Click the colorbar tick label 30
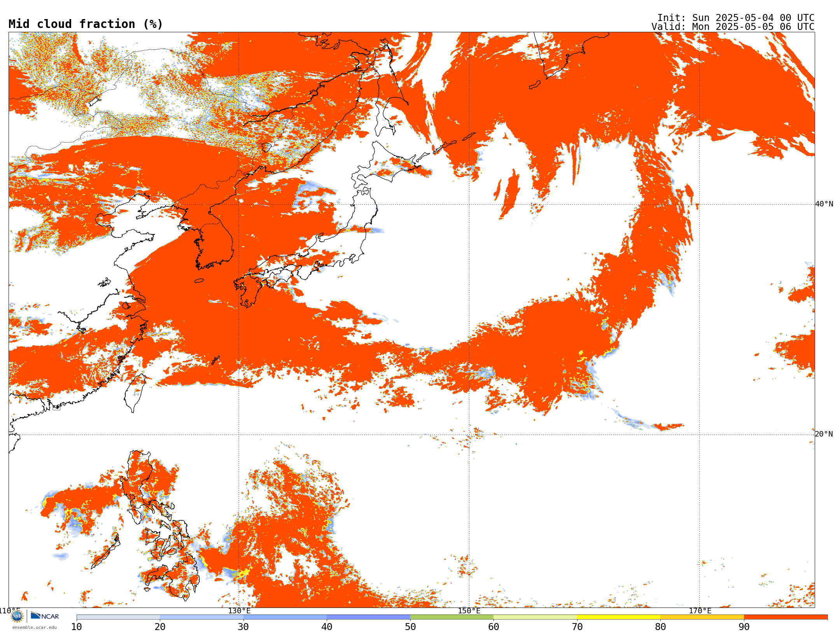This screenshot has height=632, width=840. pos(243,627)
